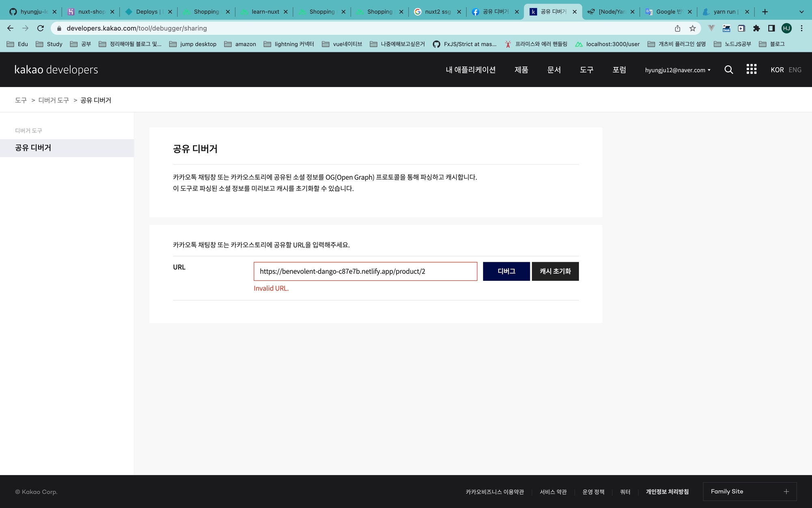Click the lock icon in the address bar
This screenshot has width=812, height=508.
coord(59,28)
